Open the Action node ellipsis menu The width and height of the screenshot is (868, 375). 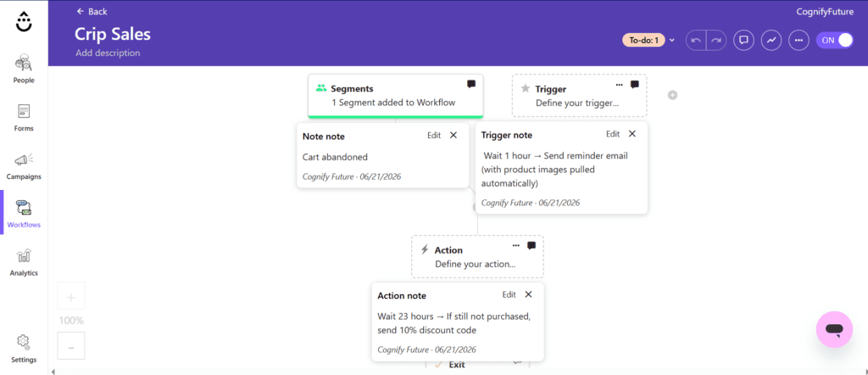pos(516,245)
